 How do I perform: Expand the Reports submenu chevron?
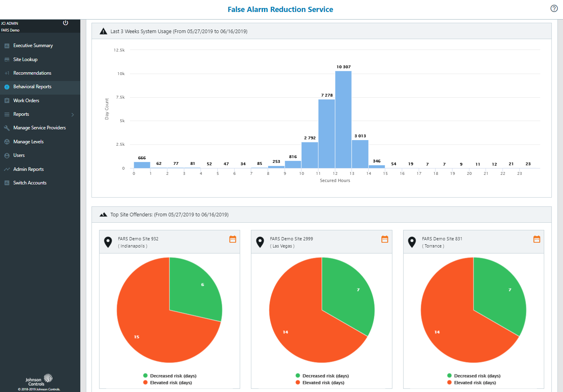point(73,115)
